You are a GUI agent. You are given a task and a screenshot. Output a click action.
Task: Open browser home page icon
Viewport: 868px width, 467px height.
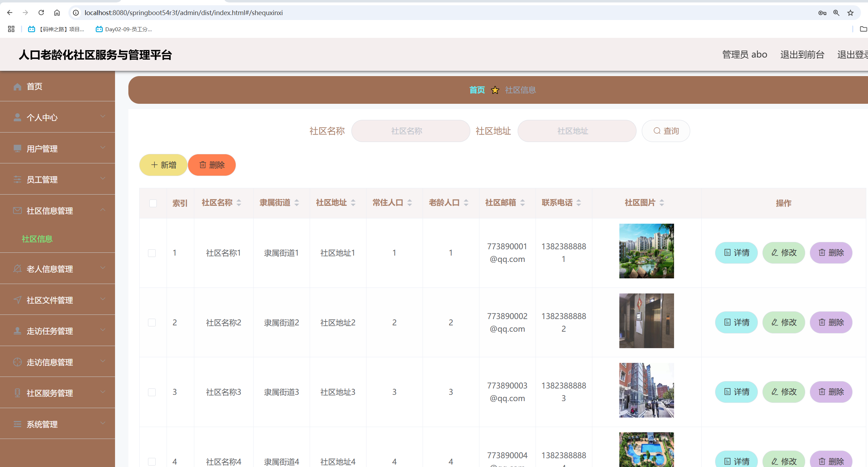pos(57,13)
